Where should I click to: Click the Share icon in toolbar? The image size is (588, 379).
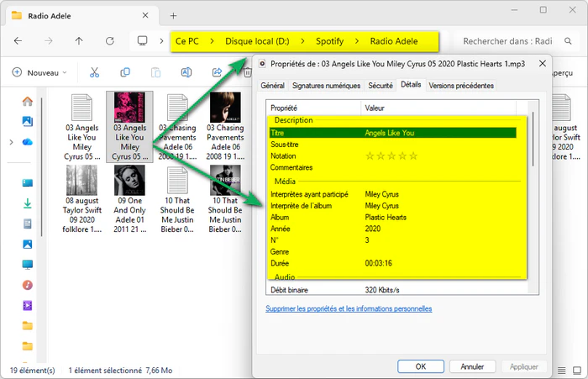(217, 72)
